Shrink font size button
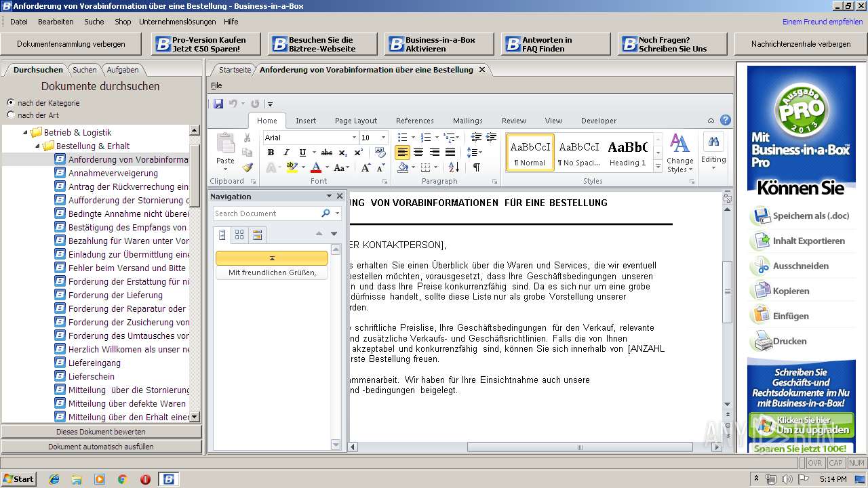868x488 pixels. (x=380, y=167)
